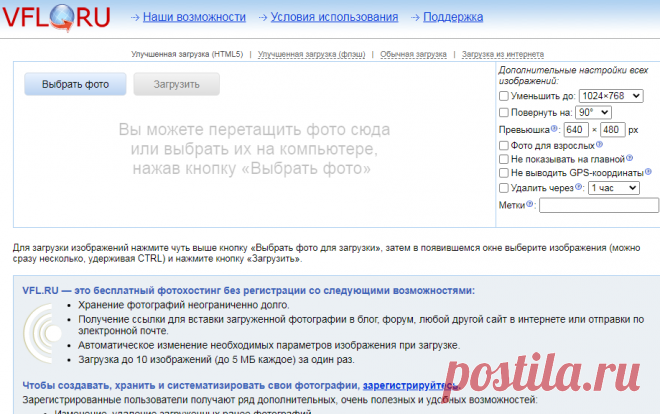This screenshot has width=660, height=414.
Task: Click Дополнительные настройки всех изображений heading
Action: [x=573, y=75]
